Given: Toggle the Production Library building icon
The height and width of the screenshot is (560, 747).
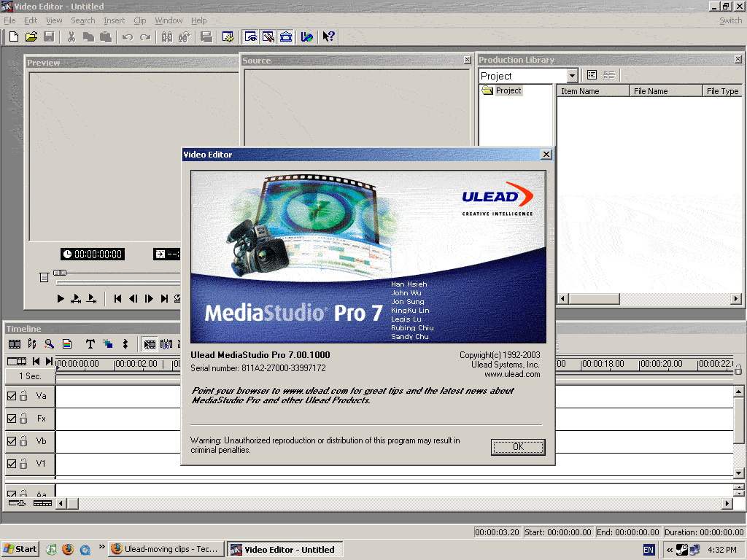Looking at the screenshot, I should 286,36.
